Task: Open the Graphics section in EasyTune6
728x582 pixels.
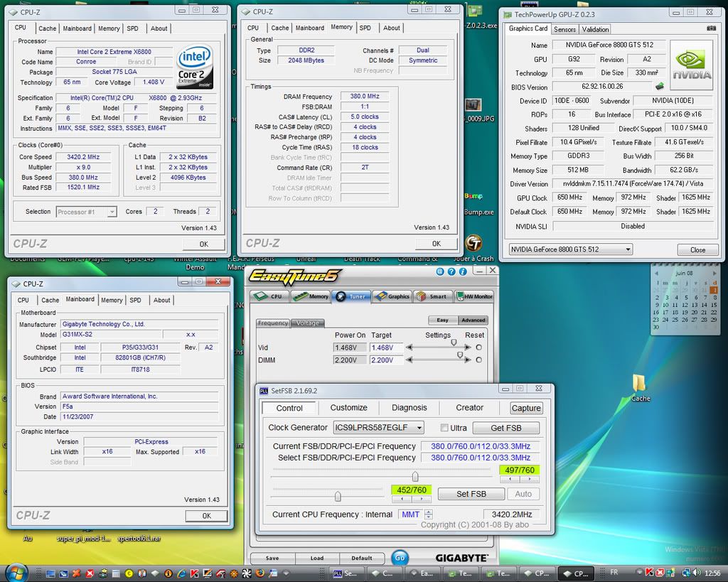Action: click(392, 296)
